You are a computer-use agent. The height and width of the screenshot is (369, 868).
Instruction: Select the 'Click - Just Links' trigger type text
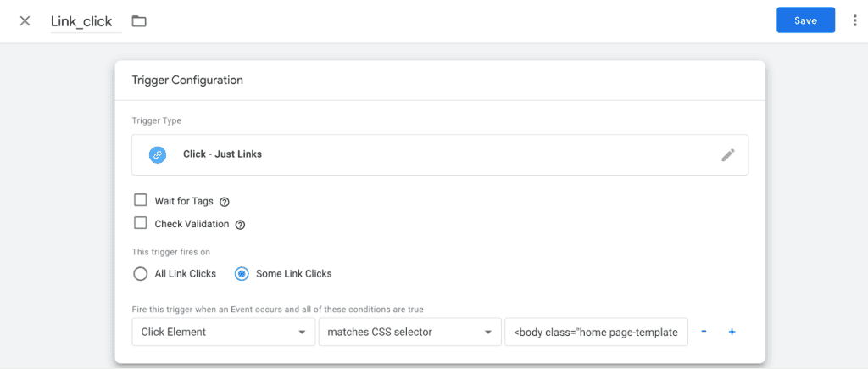tap(222, 154)
